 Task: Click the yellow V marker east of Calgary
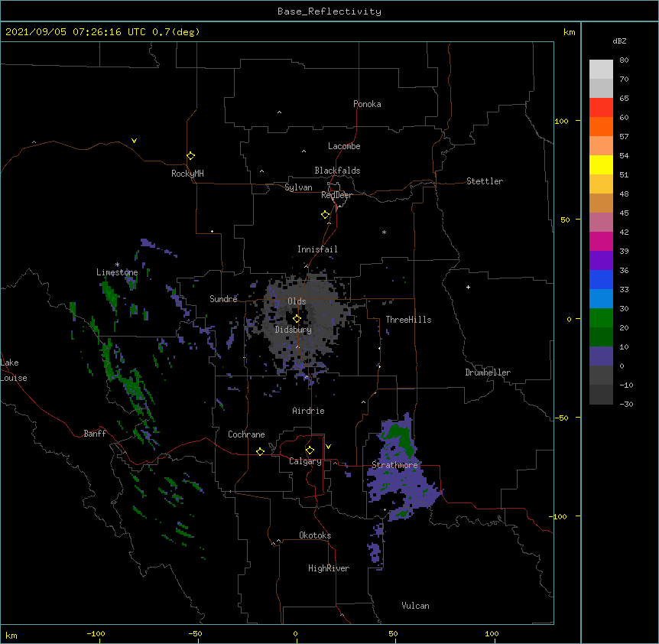pyautogui.click(x=328, y=447)
